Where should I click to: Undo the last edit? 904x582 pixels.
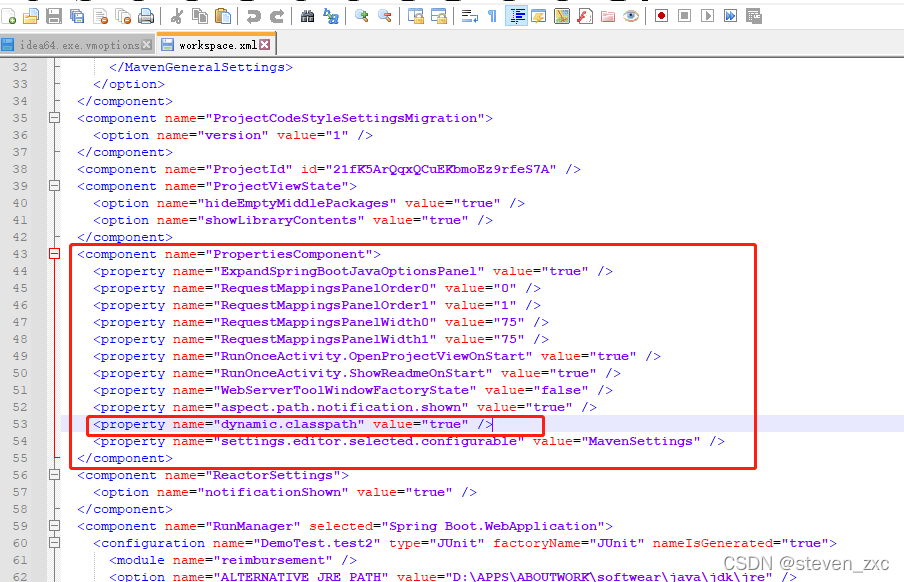pos(254,16)
